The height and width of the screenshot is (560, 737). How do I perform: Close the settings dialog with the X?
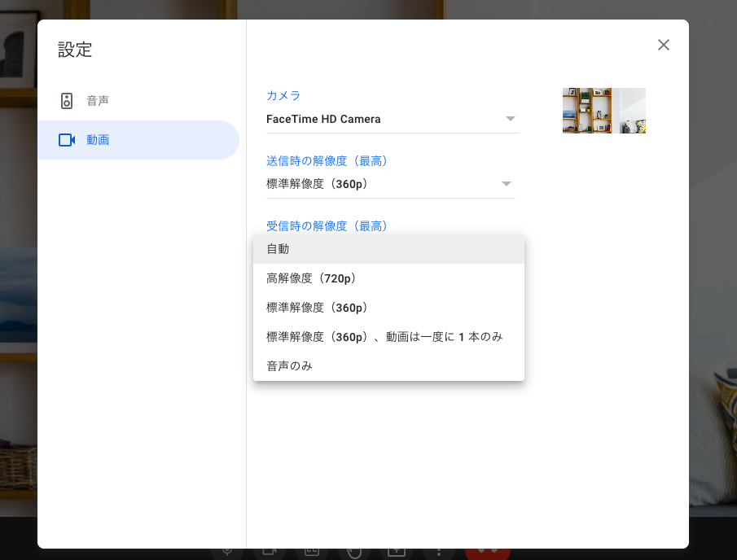pos(663,45)
